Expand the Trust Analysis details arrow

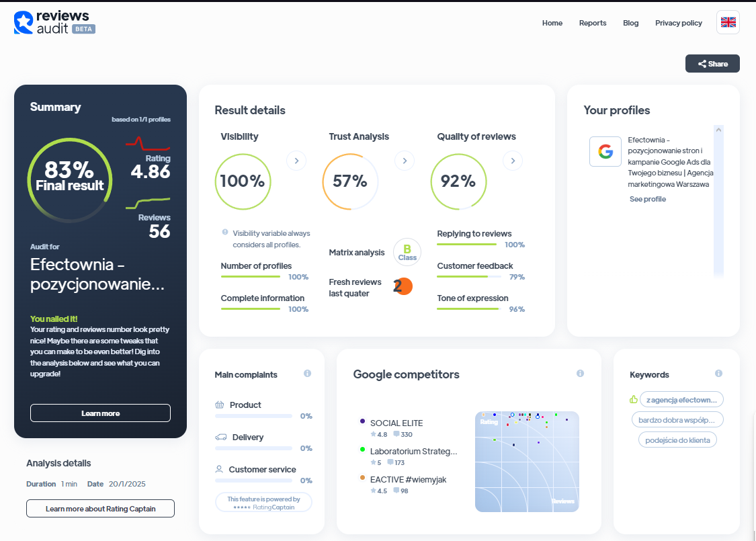click(405, 161)
